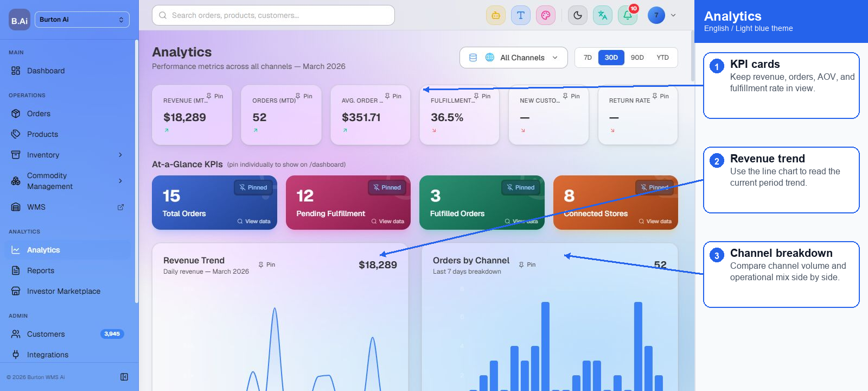Screen dimensions: 868x391
Task: Pin the Avg. Order metric card
Action: (393, 96)
